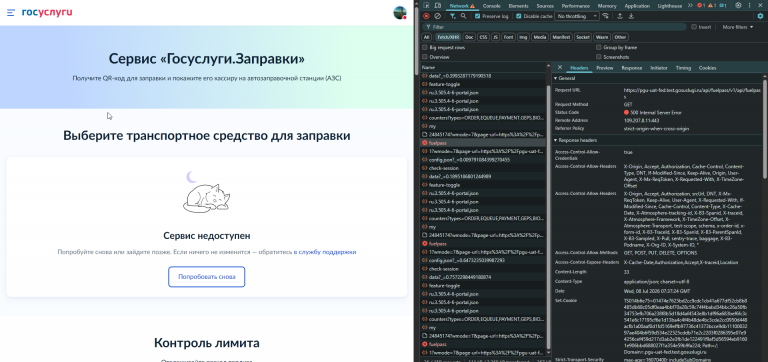Open the No throttling dropdown
The height and width of the screenshot is (362, 768).
click(x=577, y=16)
